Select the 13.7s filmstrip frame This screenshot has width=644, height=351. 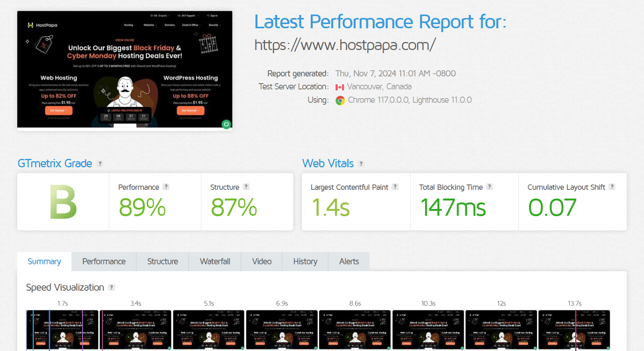(574, 330)
